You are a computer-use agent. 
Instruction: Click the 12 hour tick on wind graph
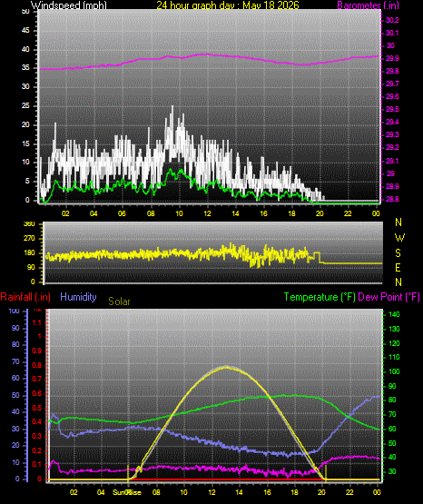pyautogui.click(x=207, y=213)
